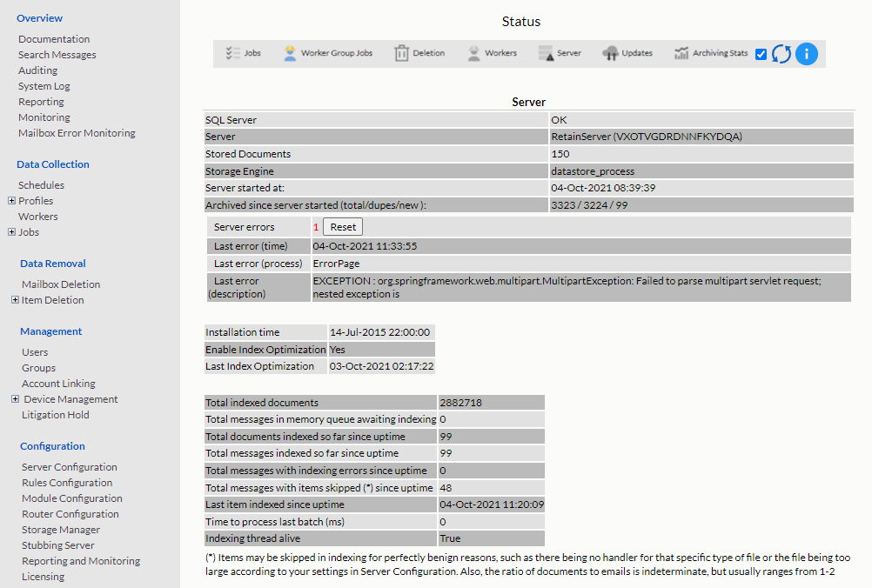Click the Workers person icon
872x588 pixels.
473,53
